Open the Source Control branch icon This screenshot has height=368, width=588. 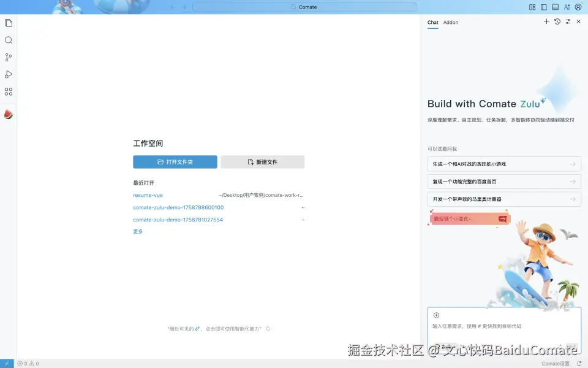[8, 57]
